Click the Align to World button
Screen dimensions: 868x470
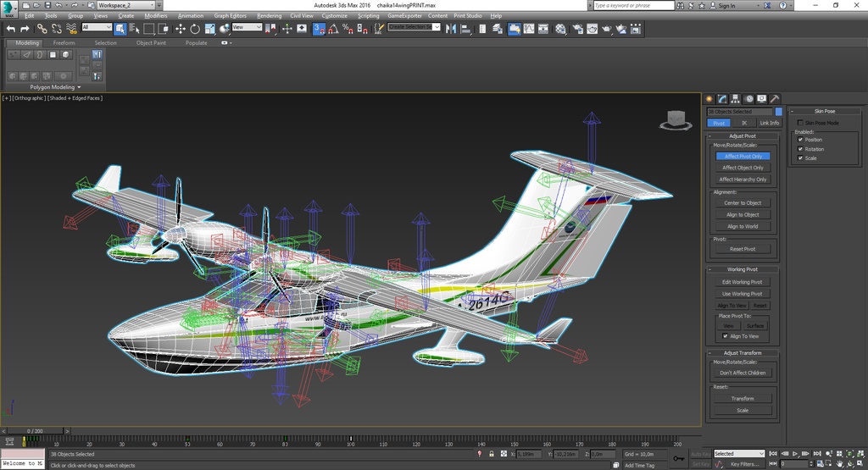point(743,226)
